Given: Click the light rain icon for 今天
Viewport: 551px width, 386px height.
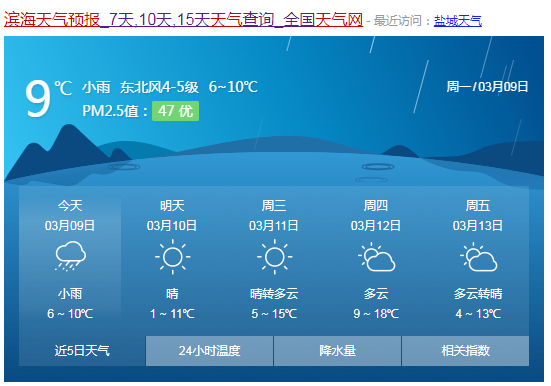Looking at the screenshot, I should [x=70, y=256].
